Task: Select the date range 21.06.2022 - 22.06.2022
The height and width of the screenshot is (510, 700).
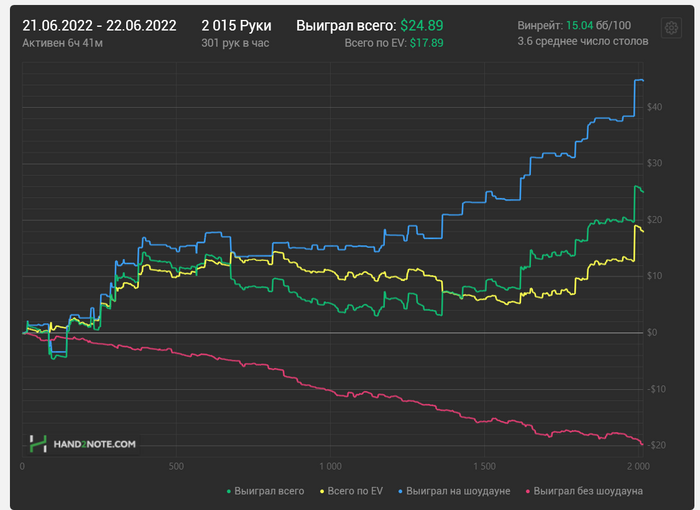Action: click(99, 25)
